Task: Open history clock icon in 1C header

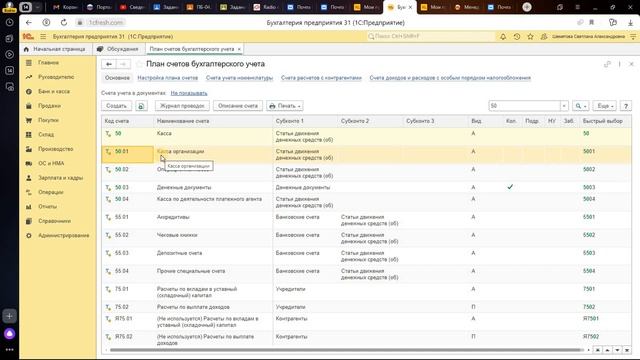Action: pyautogui.click(x=517, y=37)
